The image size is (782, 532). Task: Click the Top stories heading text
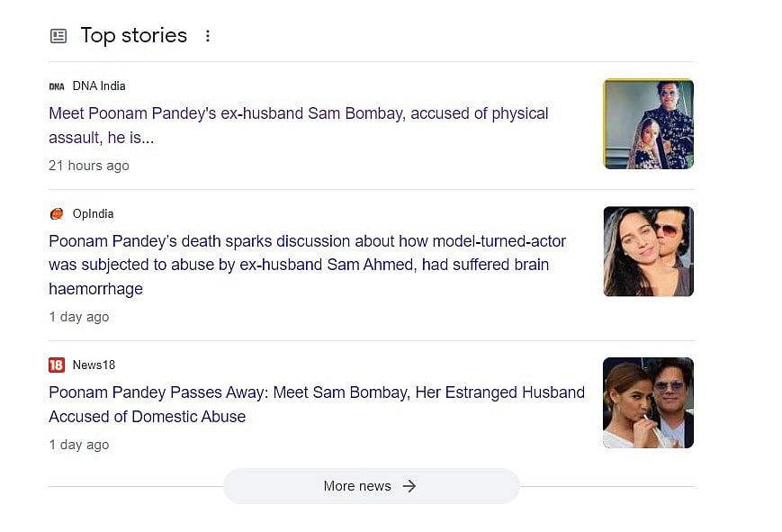[x=133, y=35]
